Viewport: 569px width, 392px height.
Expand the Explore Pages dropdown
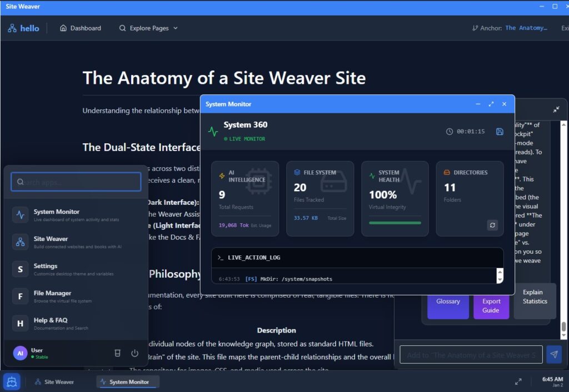pyautogui.click(x=148, y=28)
